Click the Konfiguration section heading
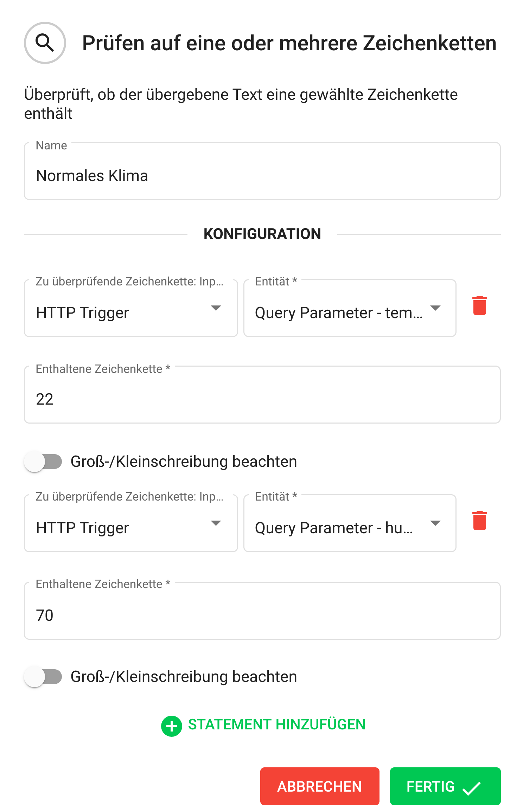523x812 pixels. point(262,234)
